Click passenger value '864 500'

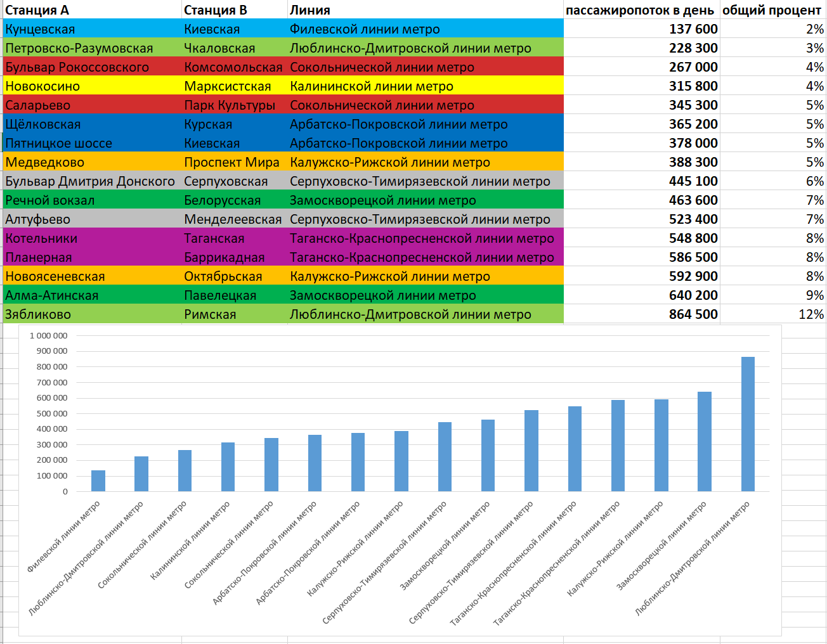pos(641,314)
